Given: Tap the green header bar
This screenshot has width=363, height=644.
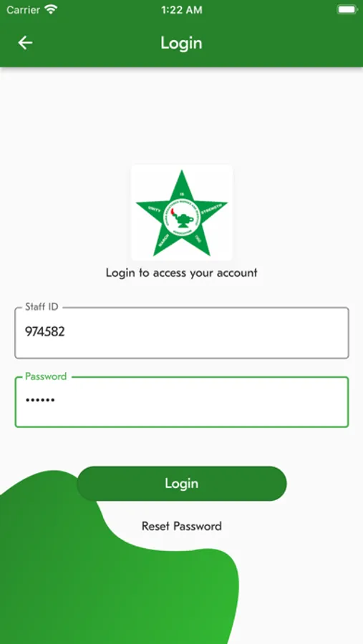Looking at the screenshot, I should [181, 43].
